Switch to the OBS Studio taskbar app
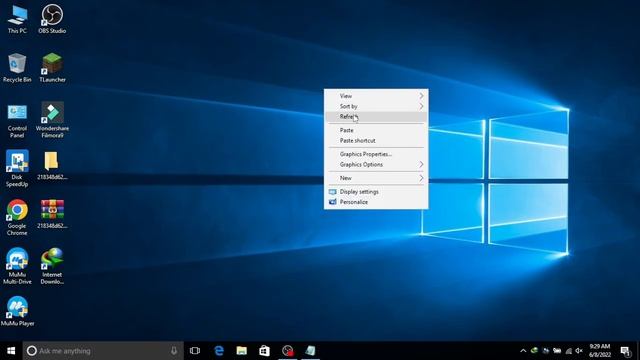Viewport: 640px width, 360px height. click(x=288, y=351)
